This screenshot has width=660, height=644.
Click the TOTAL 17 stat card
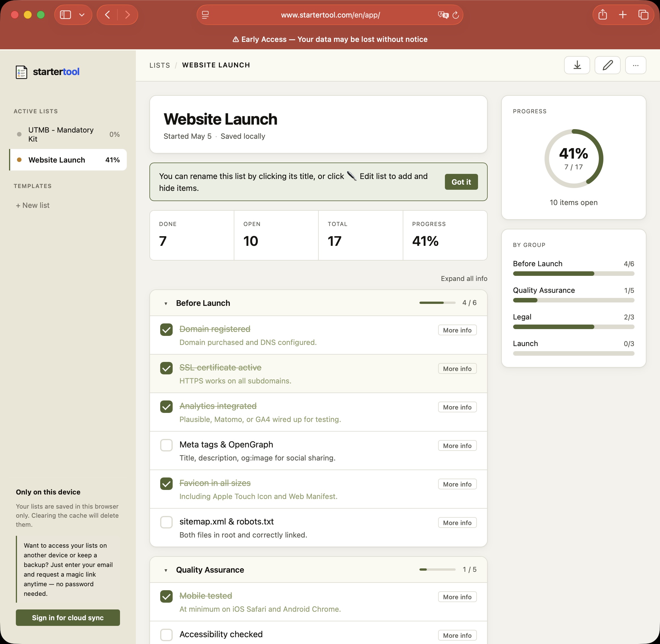pyautogui.click(x=361, y=235)
